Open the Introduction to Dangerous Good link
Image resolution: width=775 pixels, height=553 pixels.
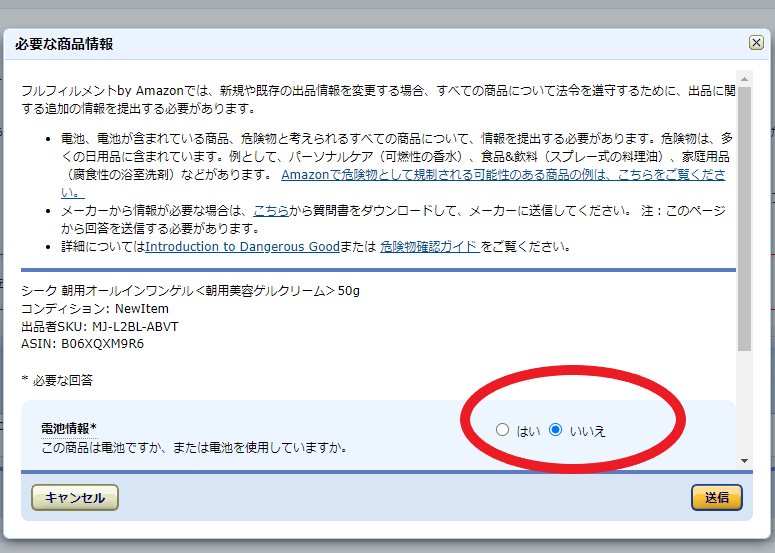(x=242, y=246)
